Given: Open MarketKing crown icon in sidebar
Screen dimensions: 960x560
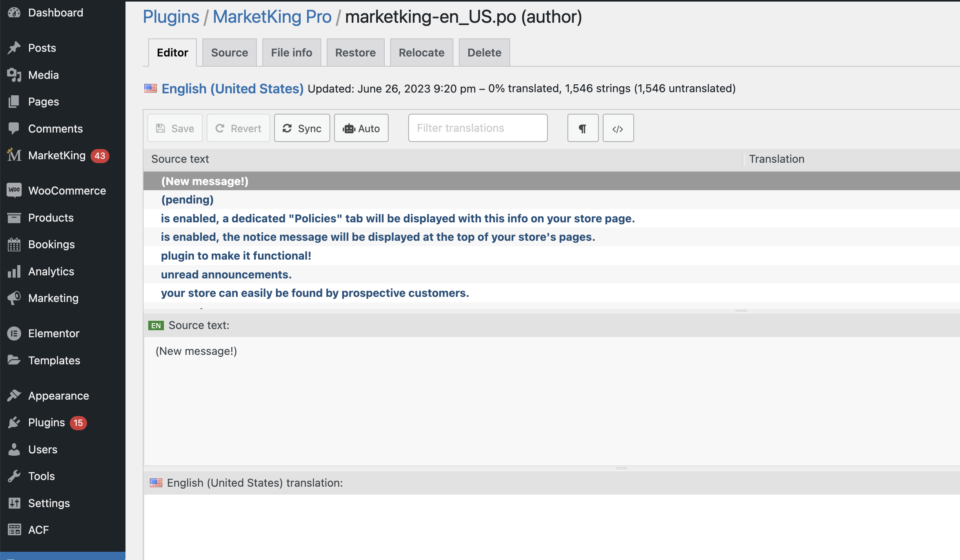Looking at the screenshot, I should click(14, 155).
